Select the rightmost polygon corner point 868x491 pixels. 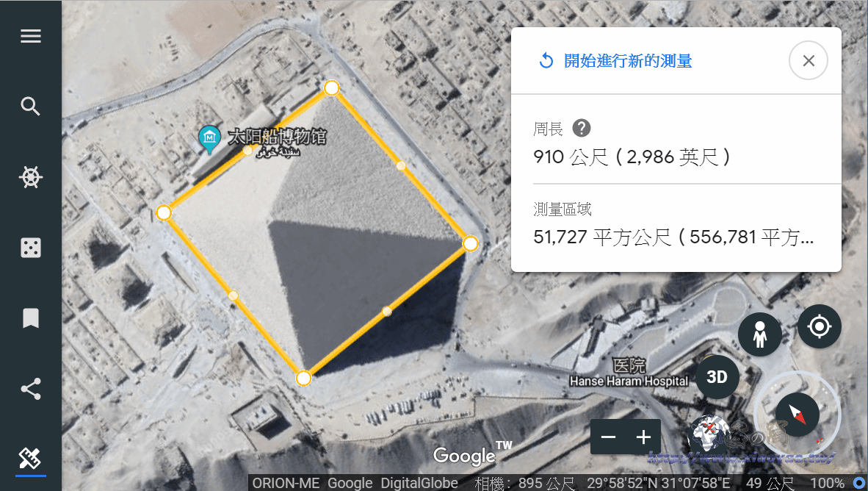pos(470,243)
